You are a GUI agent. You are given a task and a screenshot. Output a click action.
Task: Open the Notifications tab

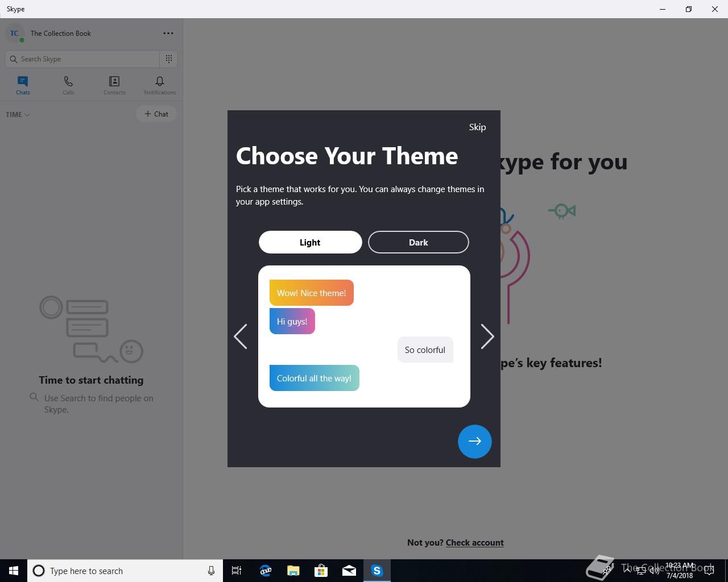(160, 85)
